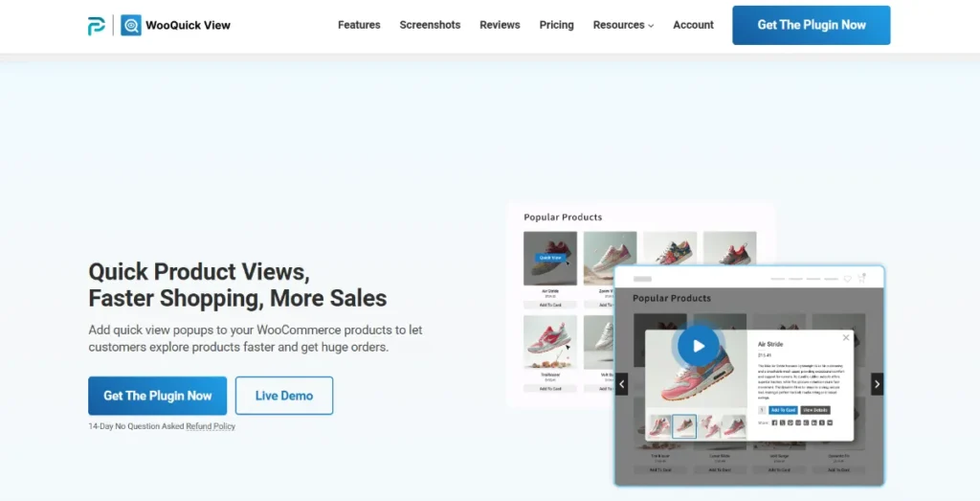Image resolution: width=980 pixels, height=501 pixels.
Task: Click the pink Trailblazer sneaker product image
Action: 550,342
